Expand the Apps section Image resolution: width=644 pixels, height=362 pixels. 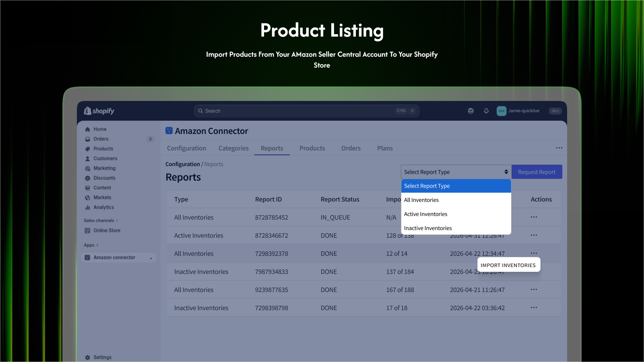(91, 245)
